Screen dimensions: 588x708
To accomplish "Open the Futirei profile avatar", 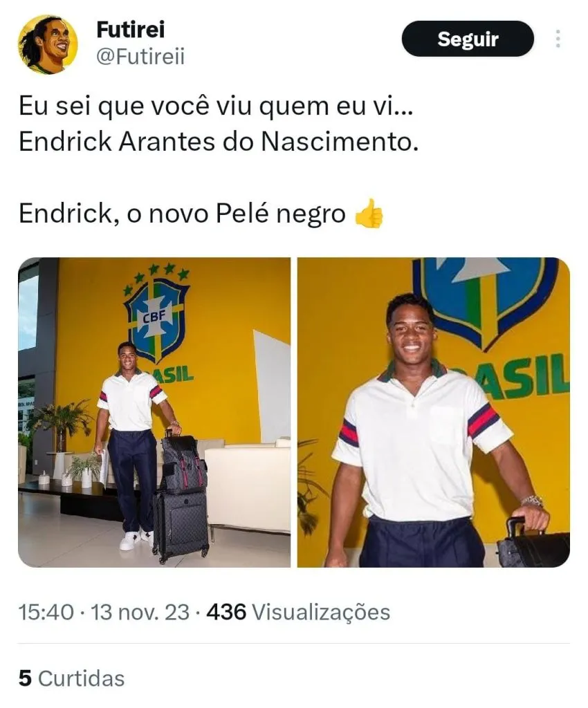I will [48, 44].
